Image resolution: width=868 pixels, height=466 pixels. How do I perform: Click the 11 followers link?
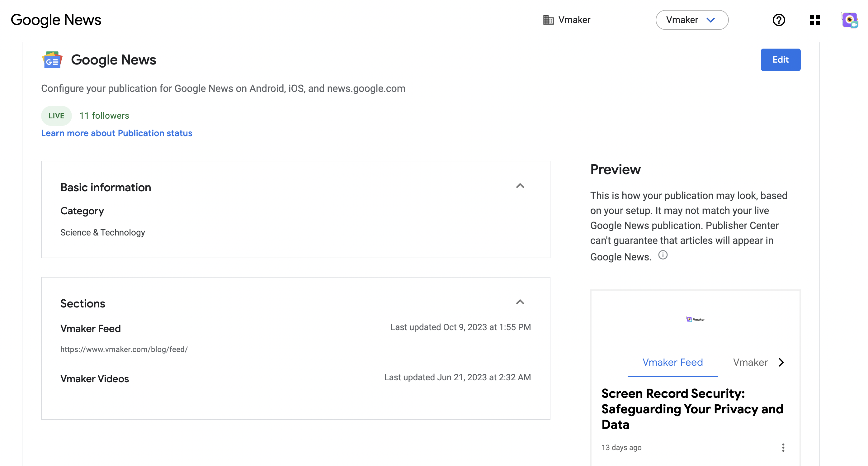[104, 116]
